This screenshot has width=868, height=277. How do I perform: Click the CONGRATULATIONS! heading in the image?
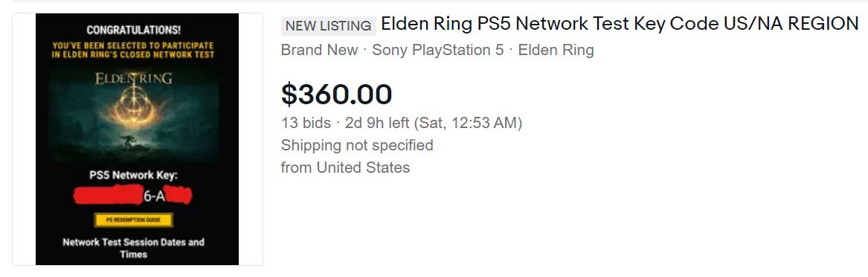coord(133,30)
